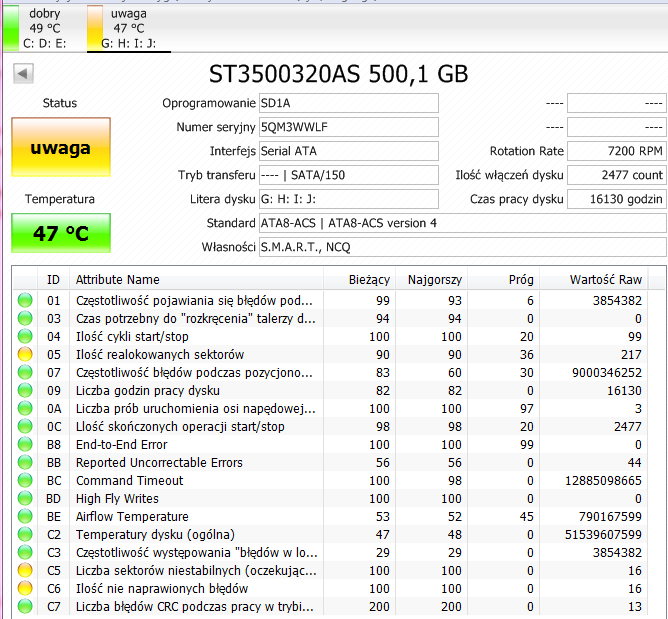This screenshot has width=668, height=619.
Task: Select 'Ilość cykli start/stop' attribute name
Action: 132,337
